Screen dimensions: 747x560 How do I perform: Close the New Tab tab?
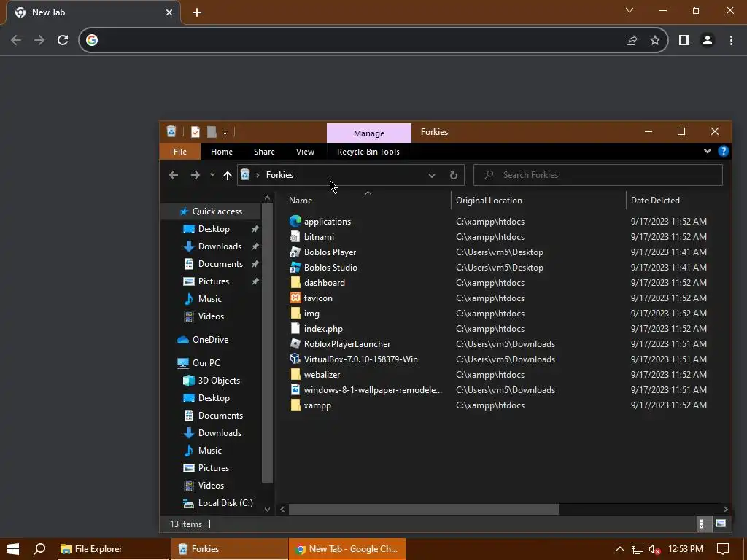(x=169, y=12)
